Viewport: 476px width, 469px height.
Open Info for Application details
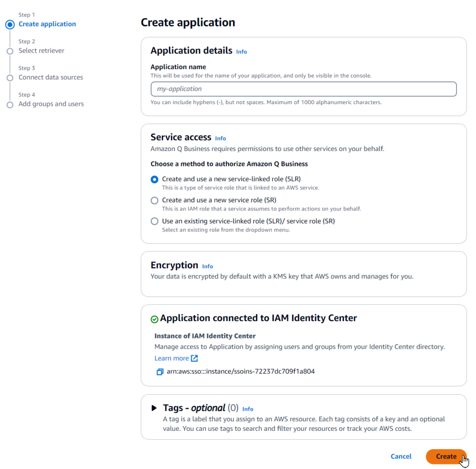point(241,52)
